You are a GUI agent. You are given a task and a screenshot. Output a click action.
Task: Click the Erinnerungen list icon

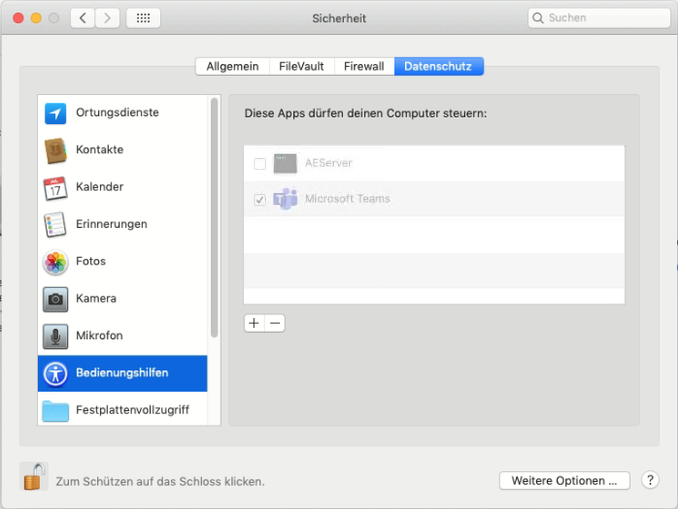point(55,224)
